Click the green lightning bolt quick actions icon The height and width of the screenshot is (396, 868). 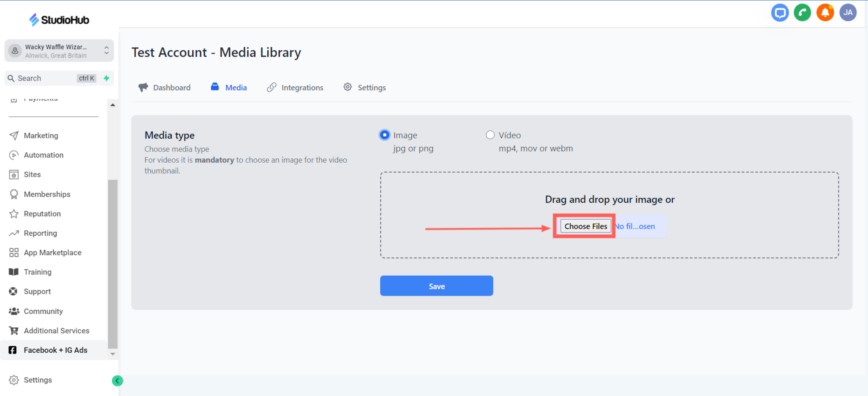pos(106,78)
